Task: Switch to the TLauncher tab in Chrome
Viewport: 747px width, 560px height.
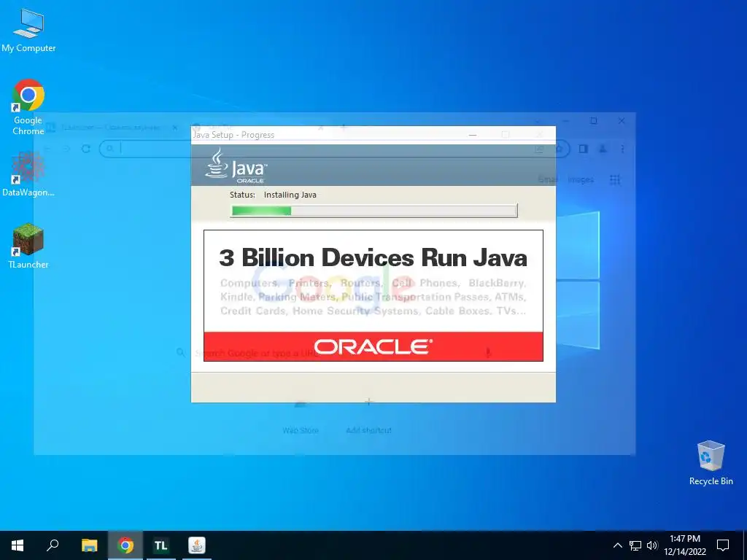Action: 112,128
